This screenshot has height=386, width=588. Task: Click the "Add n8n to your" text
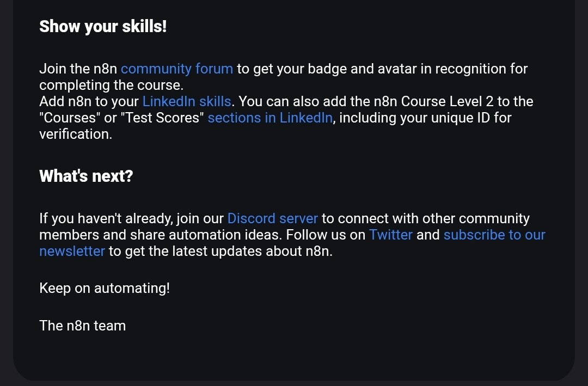[x=89, y=102]
